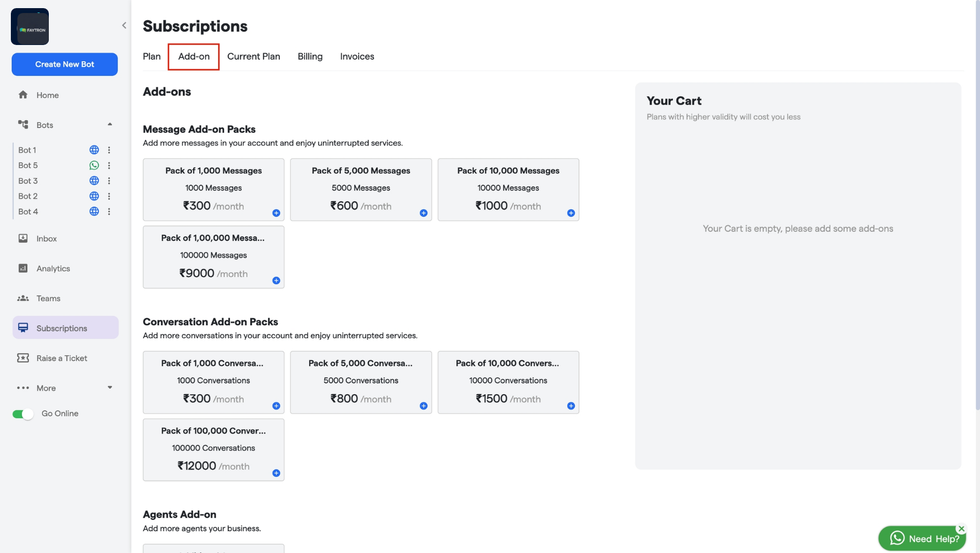Open the three-dot menu for Bot 3
The image size is (980, 553).
tap(110, 181)
